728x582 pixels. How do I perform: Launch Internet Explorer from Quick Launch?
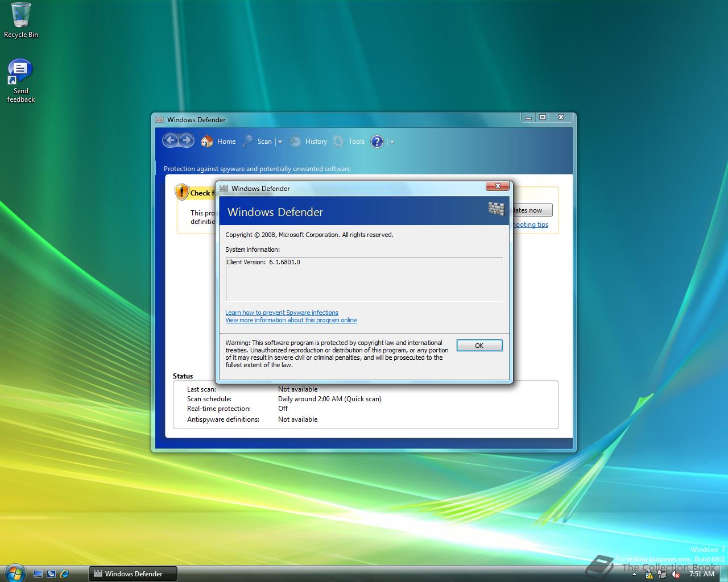[x=64, y=574]
